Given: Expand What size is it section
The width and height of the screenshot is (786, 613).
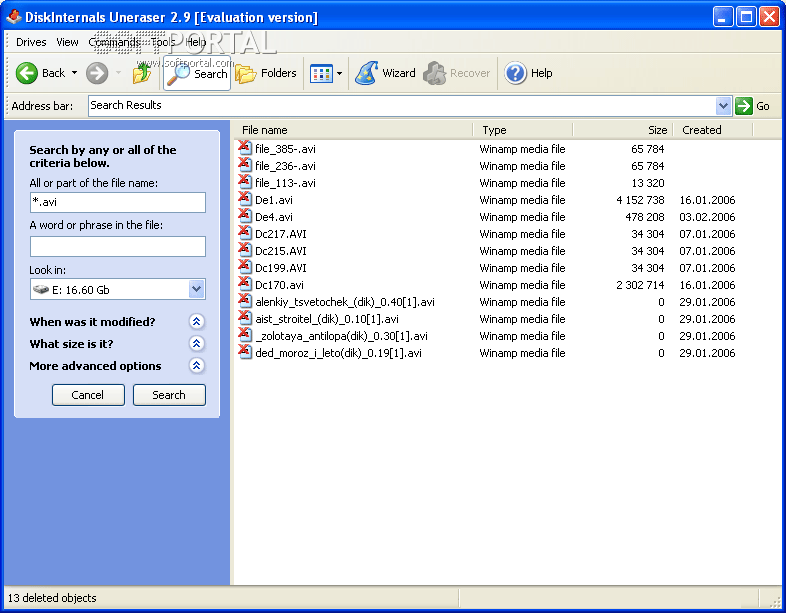Looking at the screenshot, I should 196,343.
